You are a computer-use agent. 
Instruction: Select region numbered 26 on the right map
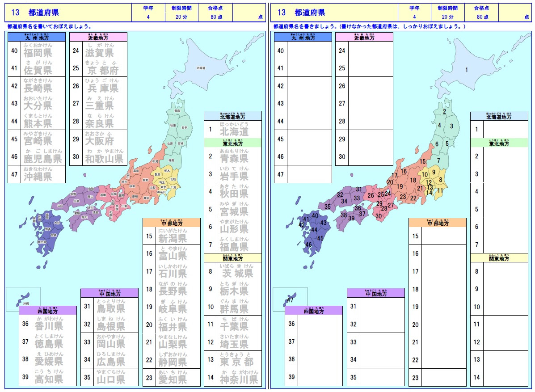370,195
